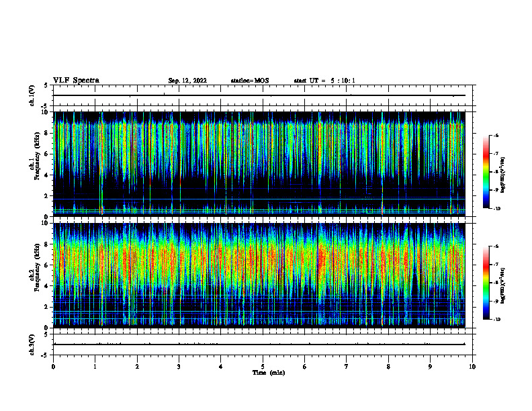This screenshot has width=532, height=411.
Task: Click time axis tick label "4"
Action: (221, 367)
